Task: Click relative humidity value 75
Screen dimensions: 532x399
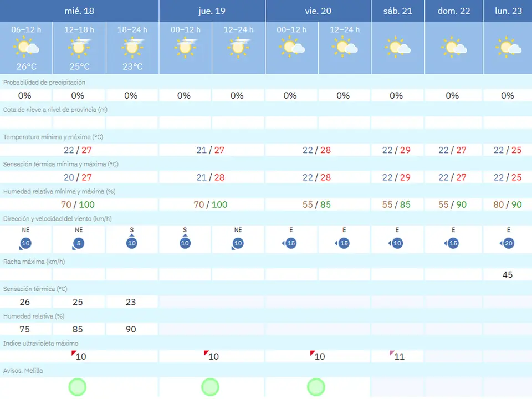Action: (24, 329)
